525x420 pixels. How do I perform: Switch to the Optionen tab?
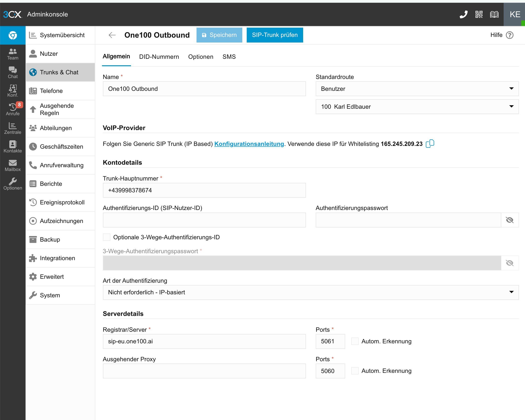tap(201, 57)
